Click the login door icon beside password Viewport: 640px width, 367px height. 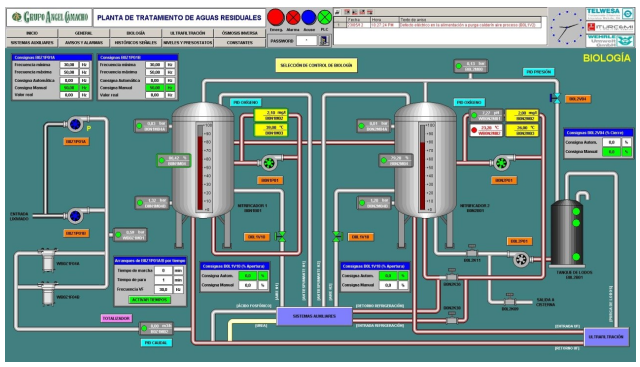[x=324, y=40]
